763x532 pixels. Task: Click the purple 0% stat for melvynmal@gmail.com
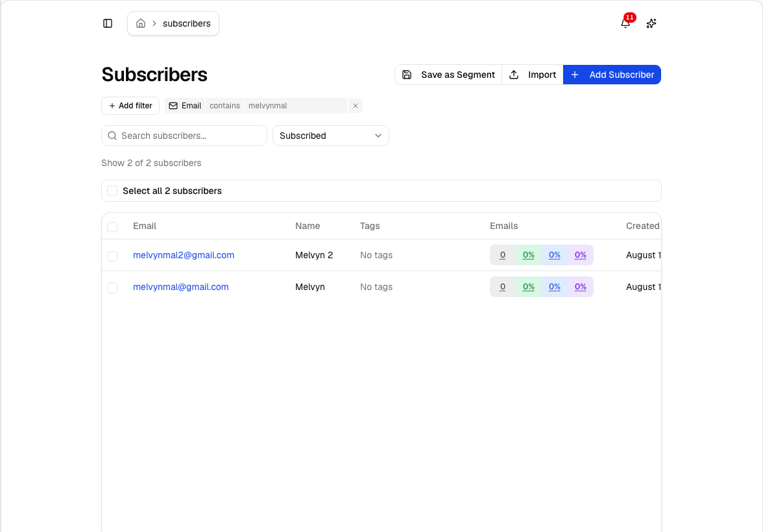pos(580,287)
